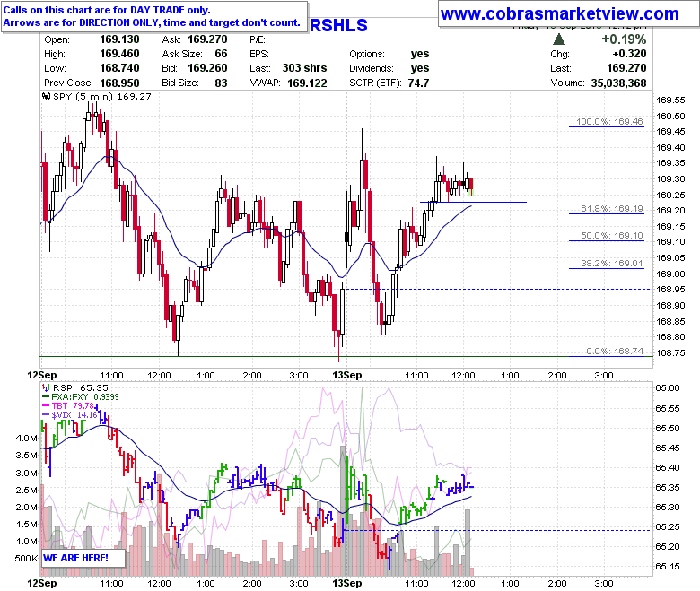The width and height of the screenshot is (700, 591).
Task: Click the candlestick icon beside SPY label
Action: (46, 96)
